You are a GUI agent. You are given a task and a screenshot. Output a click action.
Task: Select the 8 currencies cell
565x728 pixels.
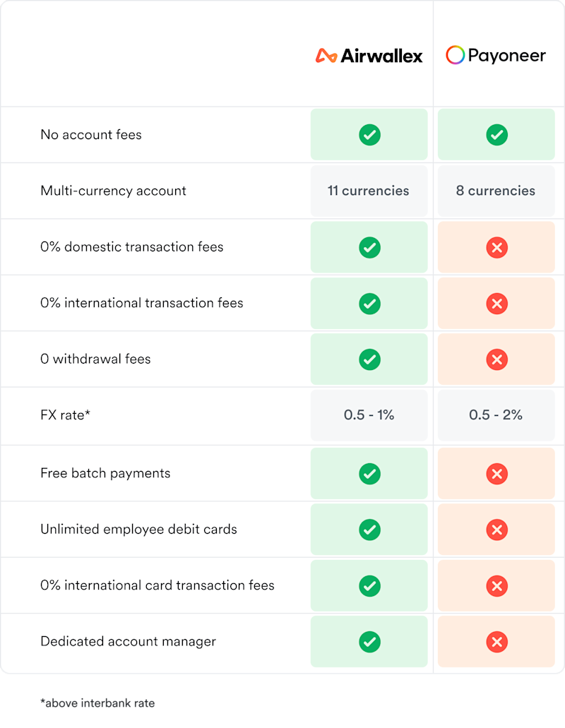[496, 191]
